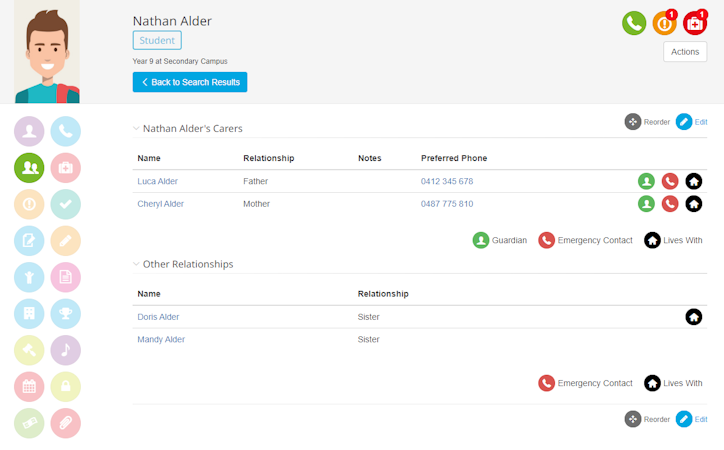The image size is (724, 450).
Task: Toggle Doris Alder's lives-with house icon
Action: click(x=693, y=317)
